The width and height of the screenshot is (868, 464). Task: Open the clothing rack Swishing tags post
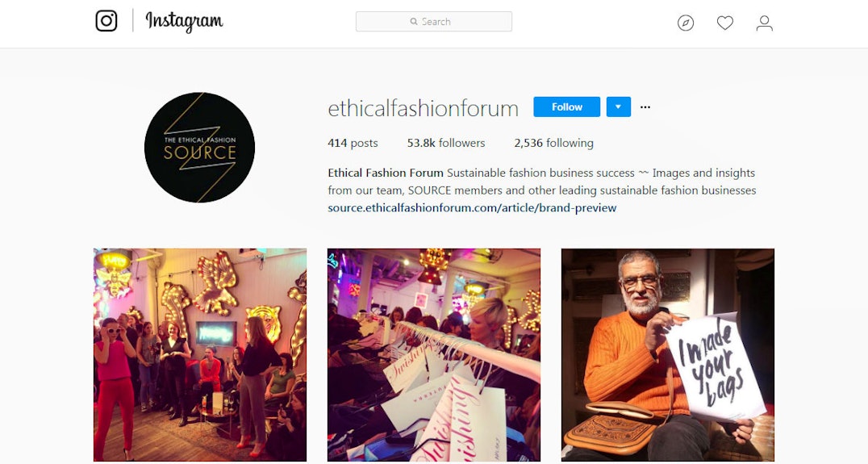click(433, 355)
